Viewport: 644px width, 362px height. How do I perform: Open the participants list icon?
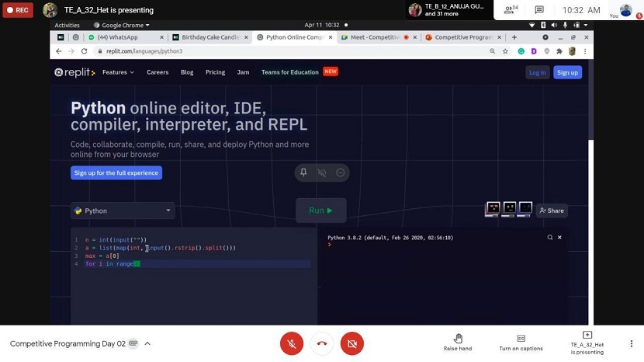coord(511,10)
